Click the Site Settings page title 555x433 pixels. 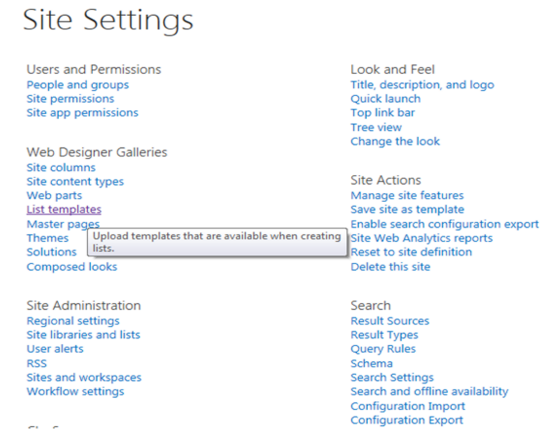pyautogui.click(x=108, y=21)
